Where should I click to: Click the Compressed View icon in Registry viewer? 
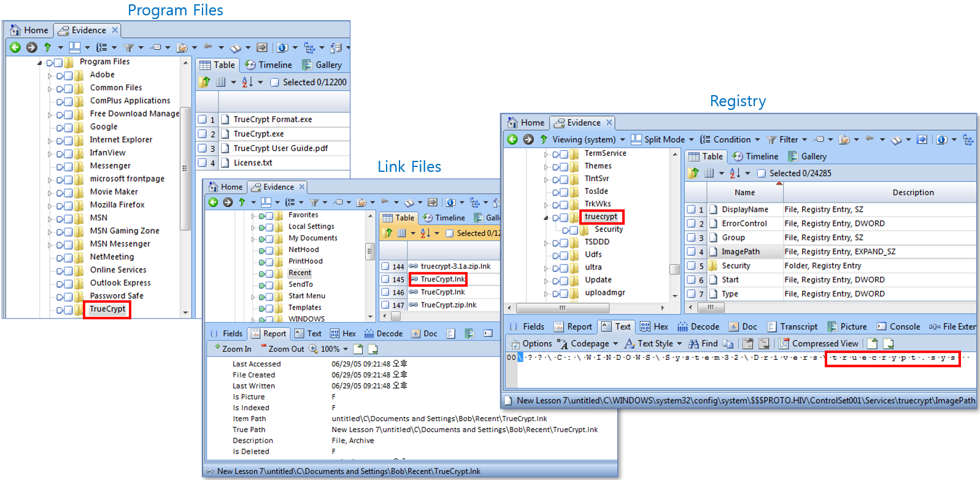click(784, 344)
